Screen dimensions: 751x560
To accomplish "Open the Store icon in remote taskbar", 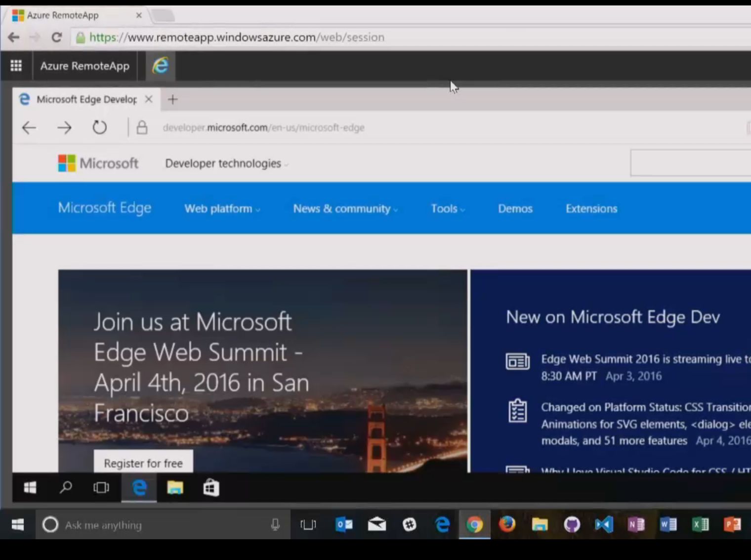I will pyautogui.click(x=211, y=488).
